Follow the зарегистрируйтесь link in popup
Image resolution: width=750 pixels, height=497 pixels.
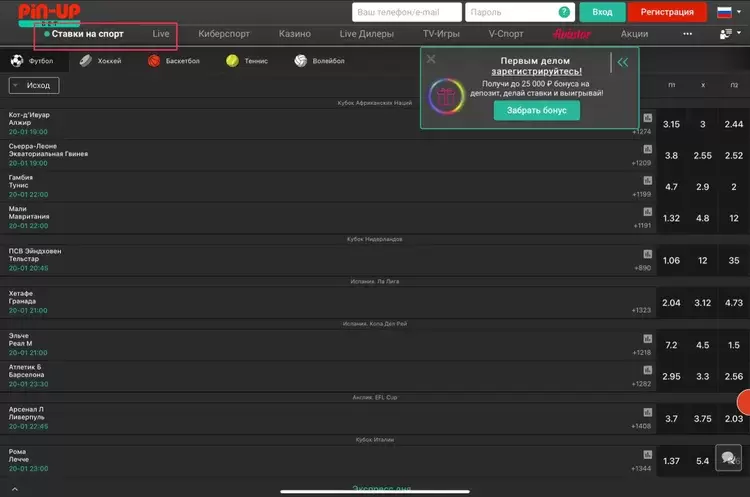tap(537, 71)
